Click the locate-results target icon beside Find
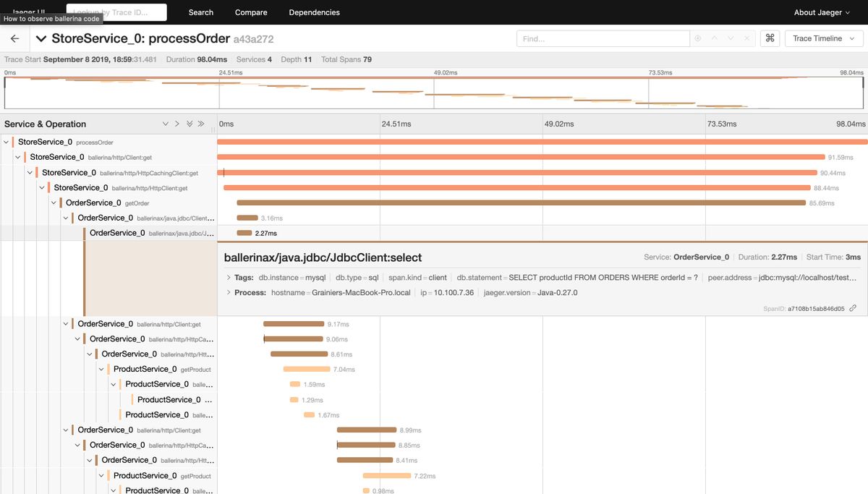The image size is (868, 494). click(x=697, y=38)
